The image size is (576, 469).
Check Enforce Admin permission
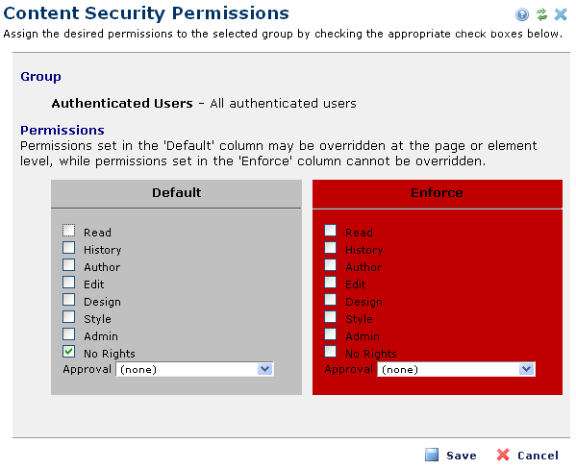(330, 334)
